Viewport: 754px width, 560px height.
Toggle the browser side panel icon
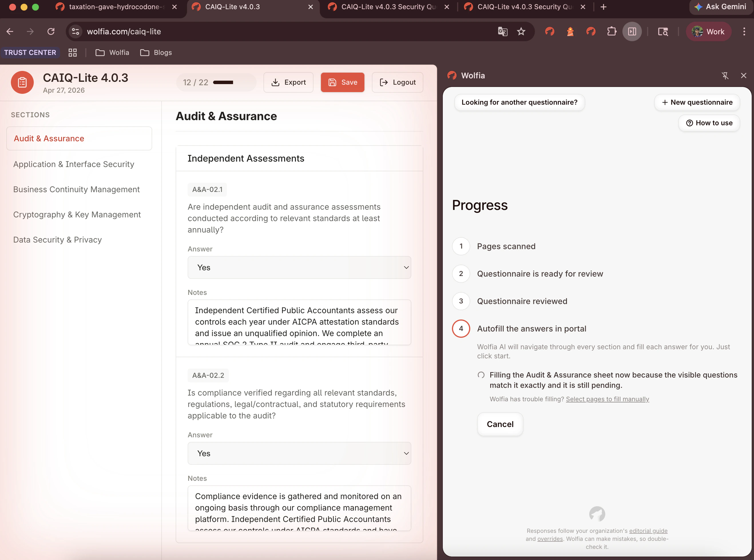click(632, 31)
